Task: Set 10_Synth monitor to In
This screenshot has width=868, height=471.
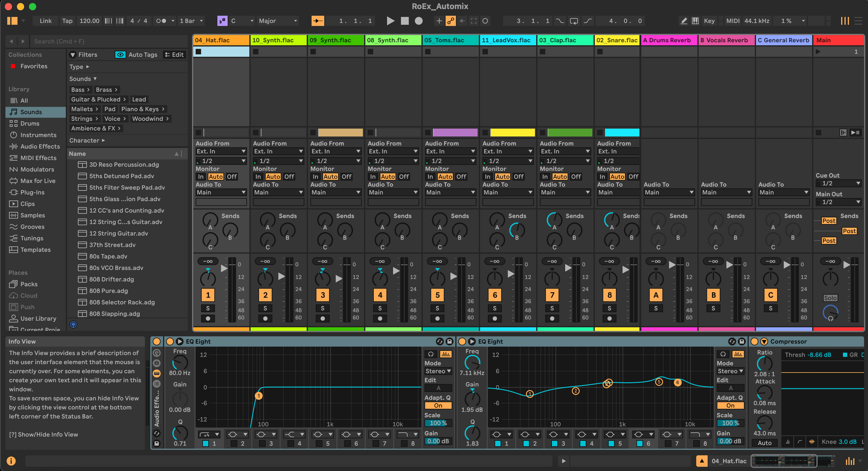Action: [258, 177]
